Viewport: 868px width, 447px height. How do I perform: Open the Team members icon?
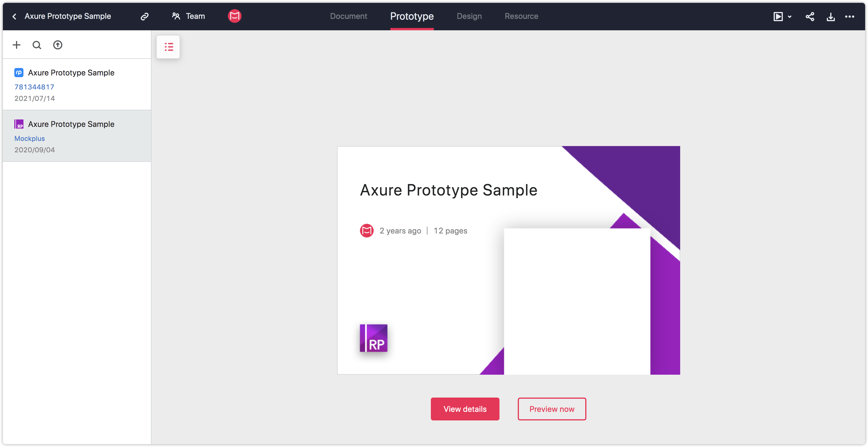176,16
